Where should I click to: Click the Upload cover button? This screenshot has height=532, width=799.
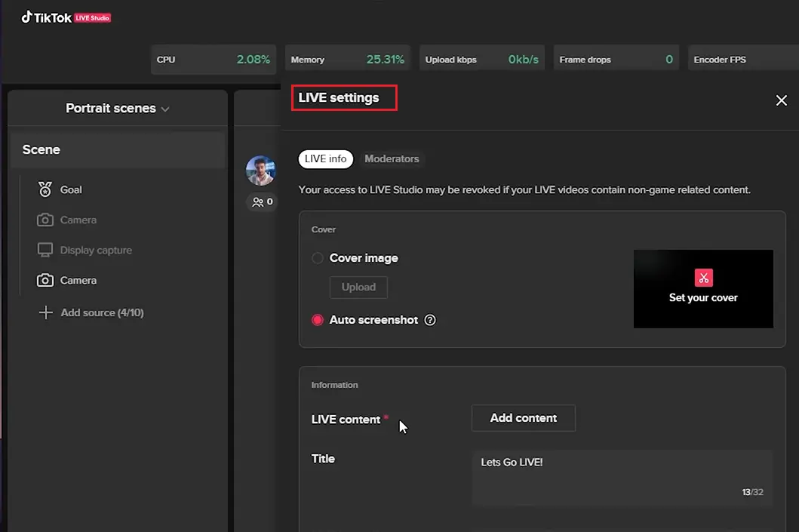click(358, 287)
